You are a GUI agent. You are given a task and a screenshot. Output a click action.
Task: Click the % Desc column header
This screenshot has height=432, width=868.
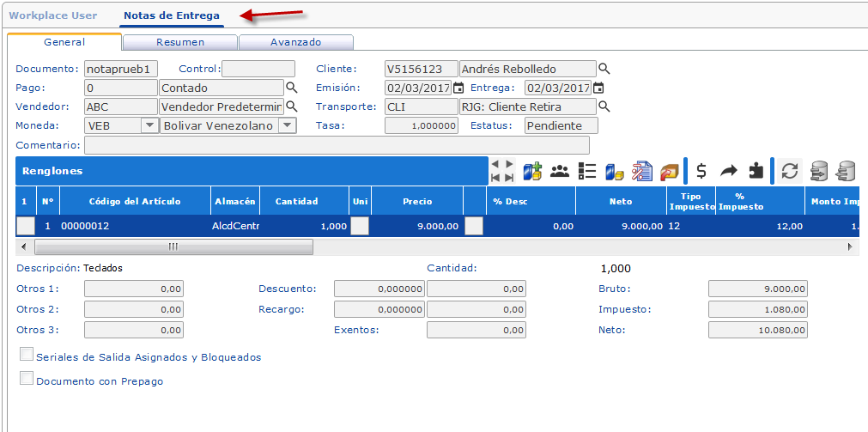click(x=531, y=201)
